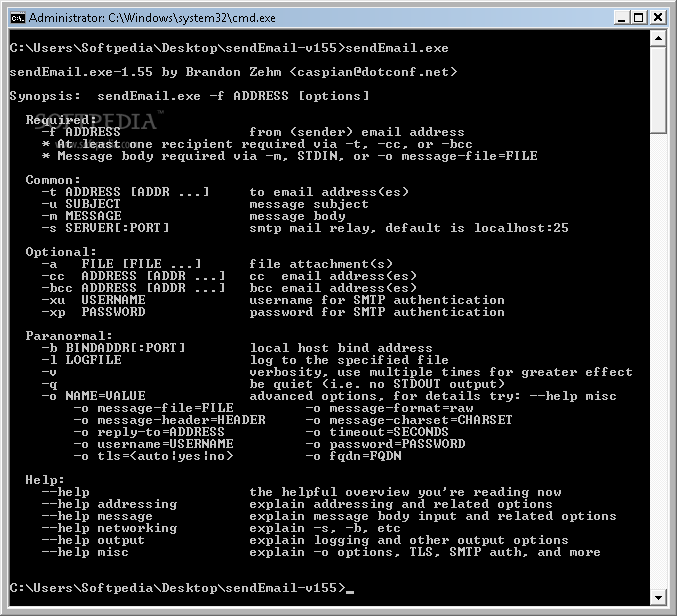Click 'smtp mail relay, default is localhost:25'
677x616 pixels.
point(409,228)
